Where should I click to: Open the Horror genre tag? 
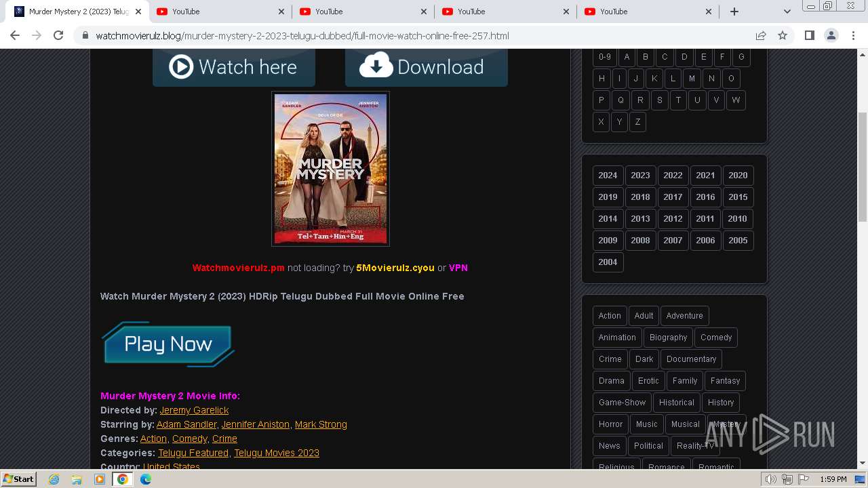coord(610,424)
